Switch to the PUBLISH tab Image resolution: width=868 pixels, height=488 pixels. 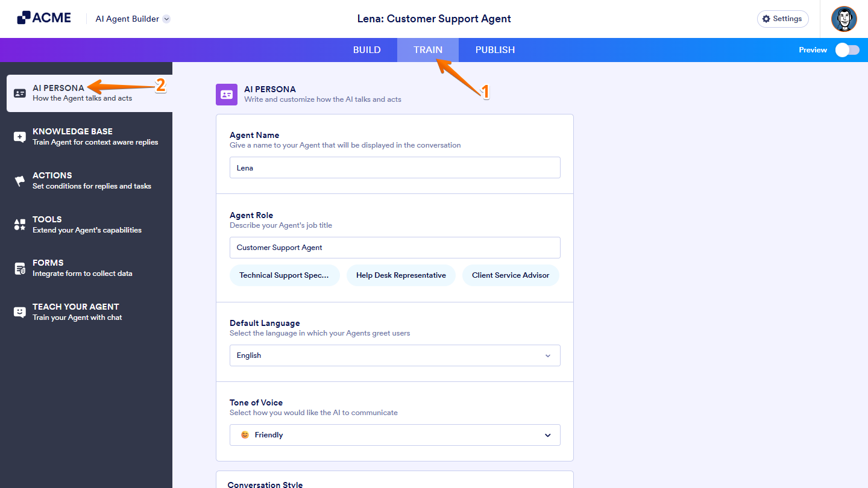[495, 50]
